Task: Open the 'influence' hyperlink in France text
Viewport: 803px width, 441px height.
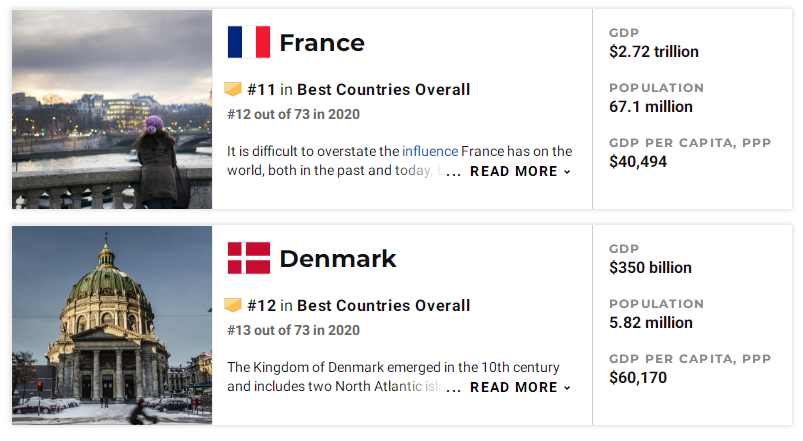Action: click(430, 151)
